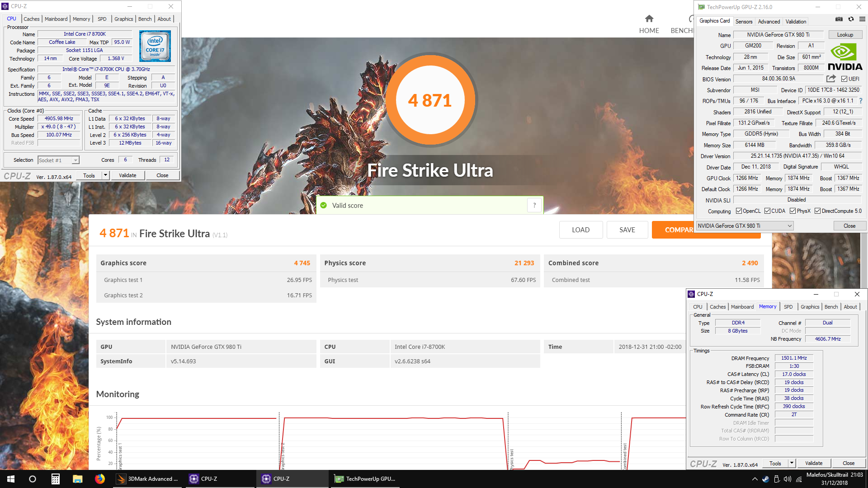
Task: Open the 3DMark HOME icon
Action: click(x=649, y=19)
